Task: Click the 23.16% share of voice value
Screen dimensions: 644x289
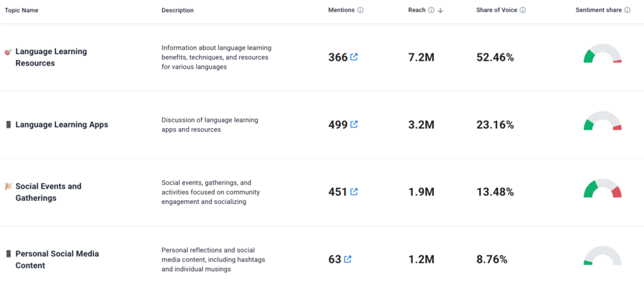Action: coord(495,125)
